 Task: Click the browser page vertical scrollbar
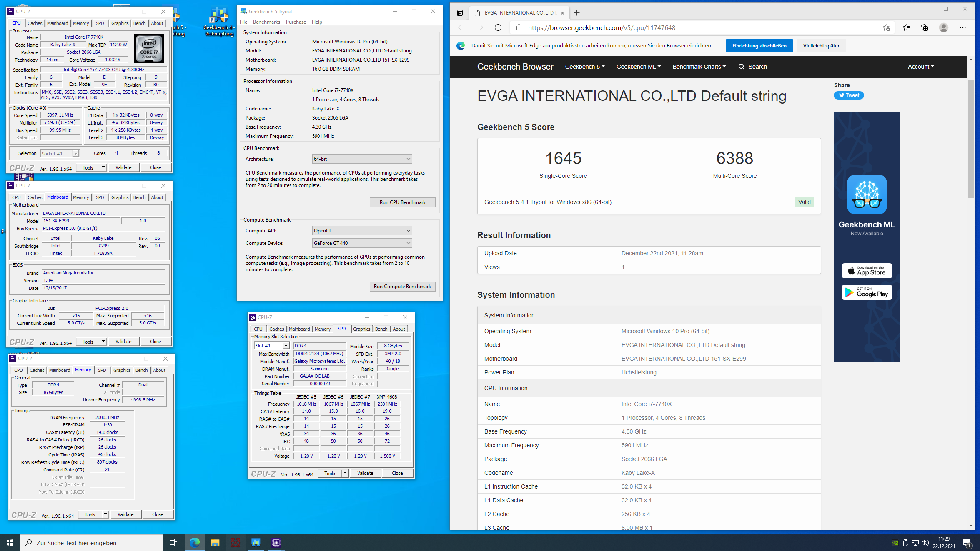click(x=971, y=139)
